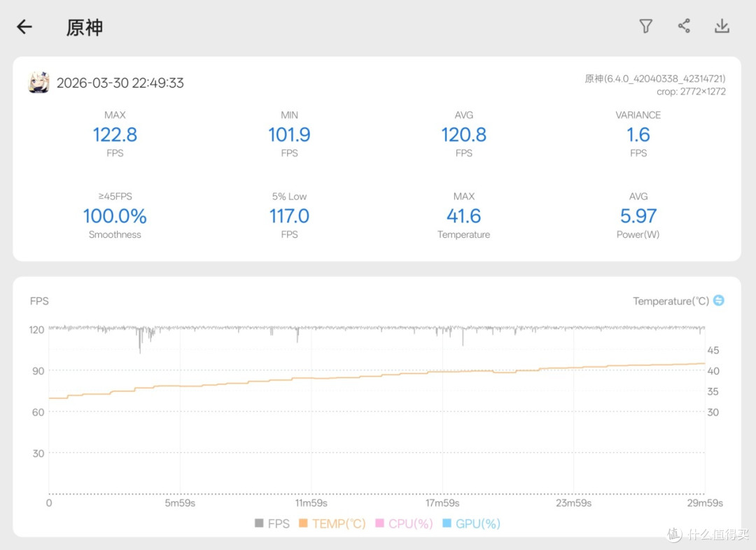Toggle the TEMP(℃) legend series
This screenshot has width=756, height=550.
click(332, 523)
